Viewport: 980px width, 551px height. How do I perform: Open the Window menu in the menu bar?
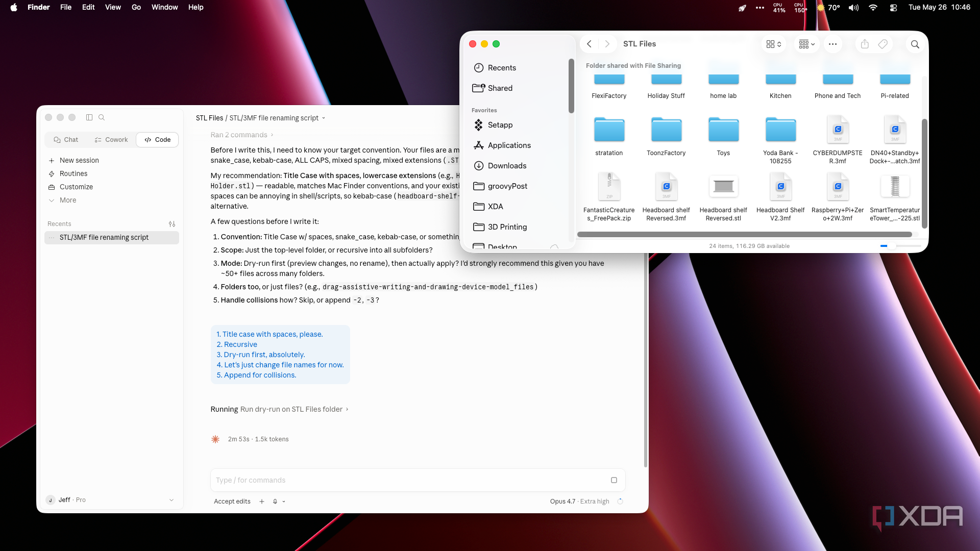point(164,7)
